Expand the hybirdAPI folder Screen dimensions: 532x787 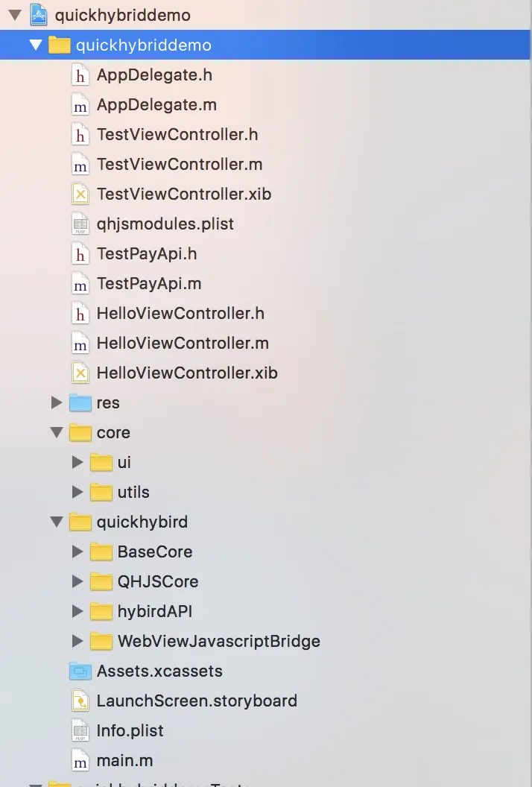pyautogui.click(x=77, y=611)
